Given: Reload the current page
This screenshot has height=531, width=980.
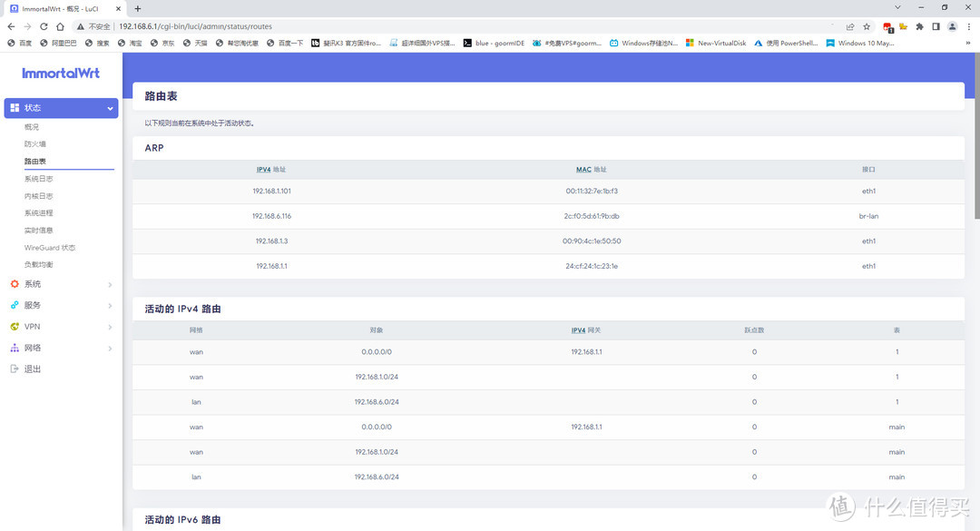Looking at the screenshot, I should [44, 26].
